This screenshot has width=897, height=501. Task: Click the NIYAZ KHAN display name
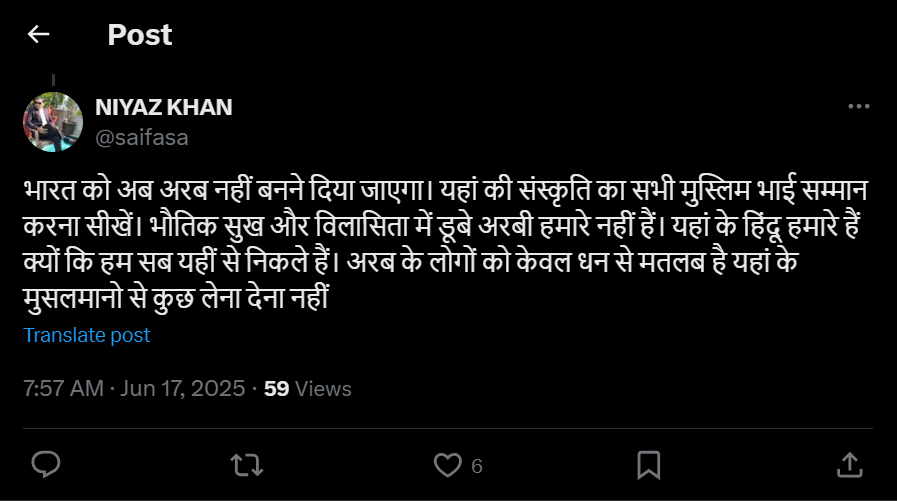click(163, 108)
